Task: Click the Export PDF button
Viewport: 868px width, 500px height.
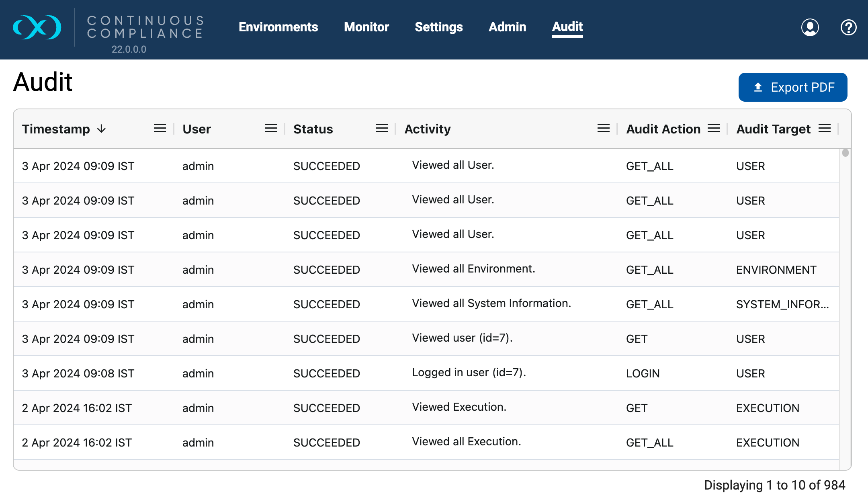Action: point(792,87)
